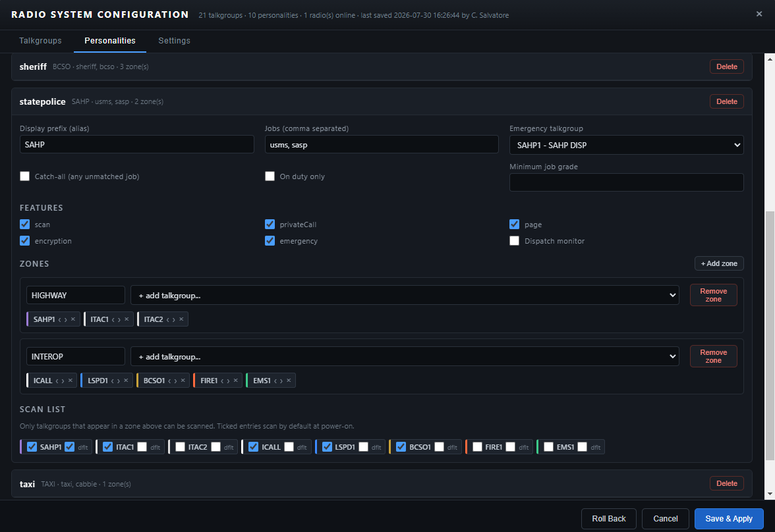Check FIRE1 in the scan list

[x=477, y=446]
